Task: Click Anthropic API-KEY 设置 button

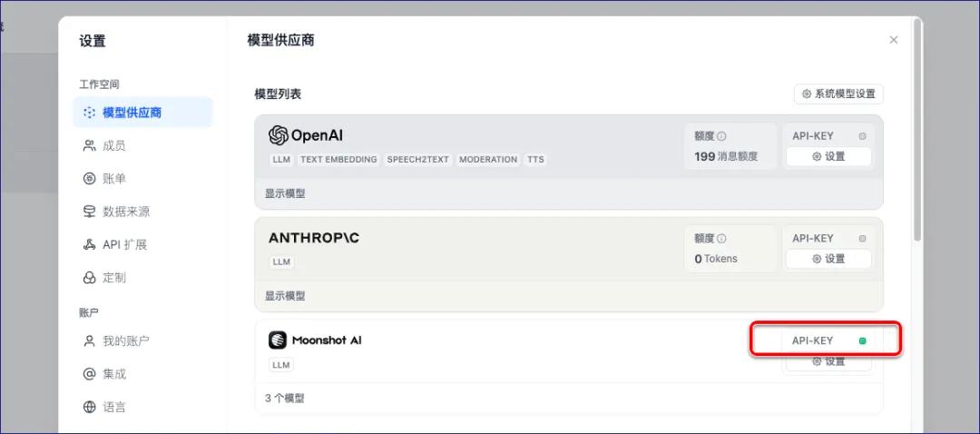Action: (828, 259)
